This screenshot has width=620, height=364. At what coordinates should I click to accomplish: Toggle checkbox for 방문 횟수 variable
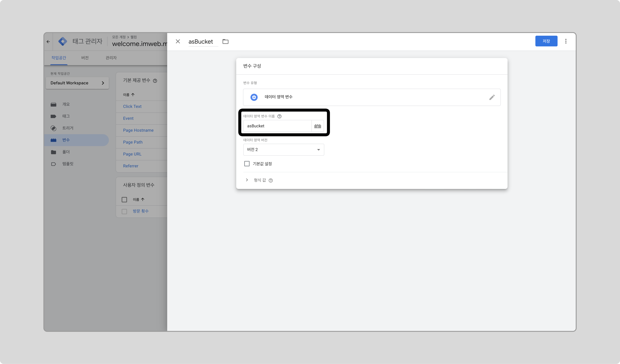(124, 211)
